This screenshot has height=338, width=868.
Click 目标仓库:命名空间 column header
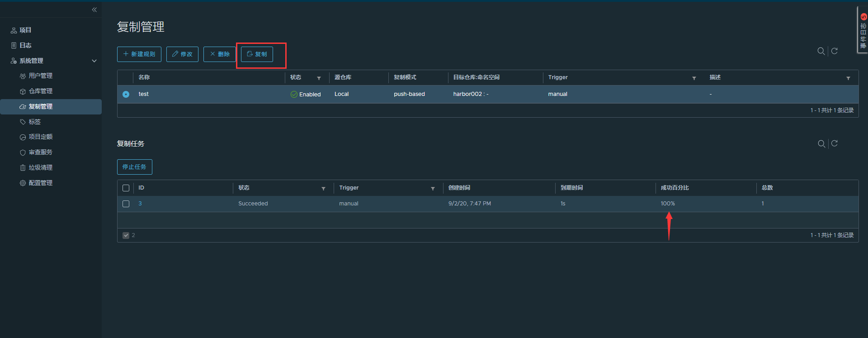tap(476, 77)
